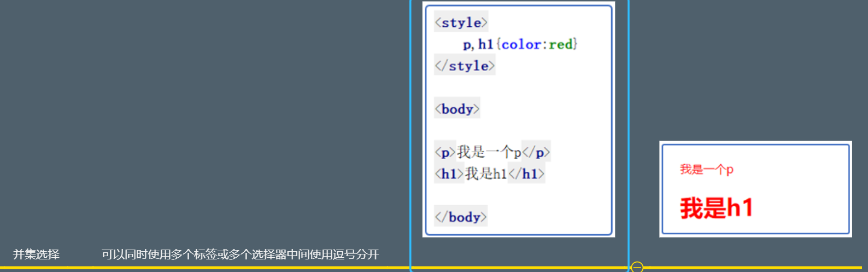Screen dimensions: 868x272
Task: Select the description text about 逗号分开
Action: pyautogui.click(x=240, y=254)
